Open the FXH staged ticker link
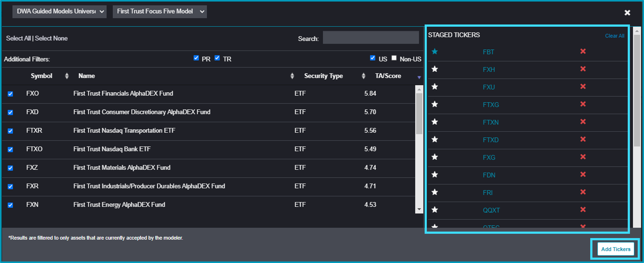The image size is (644, 263). pyautogui.click(x=489, y=70)
